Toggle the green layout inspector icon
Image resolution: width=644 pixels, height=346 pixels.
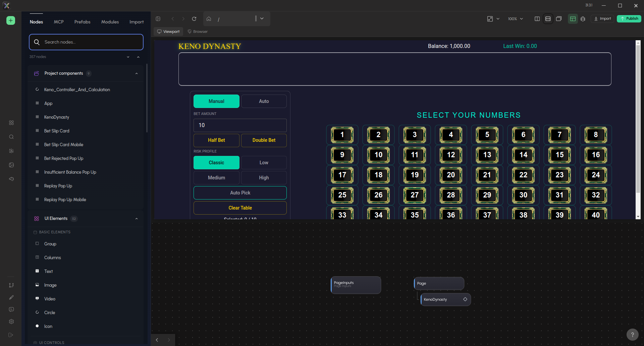point(573,19)
